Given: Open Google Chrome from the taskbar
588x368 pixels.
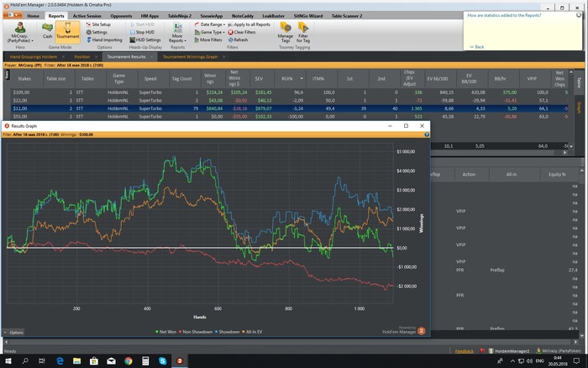Looking at the screenshot, I should (x=129, y=361).
